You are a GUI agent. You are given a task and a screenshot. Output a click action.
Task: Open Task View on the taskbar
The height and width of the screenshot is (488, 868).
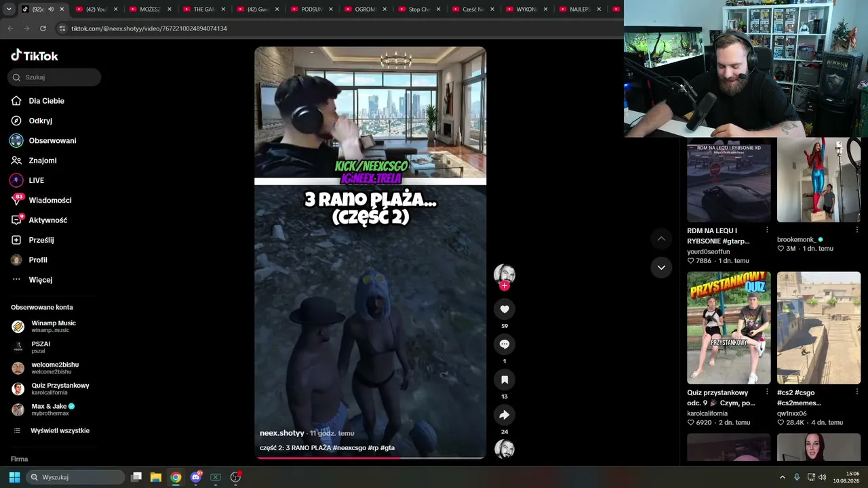point(136,477)
